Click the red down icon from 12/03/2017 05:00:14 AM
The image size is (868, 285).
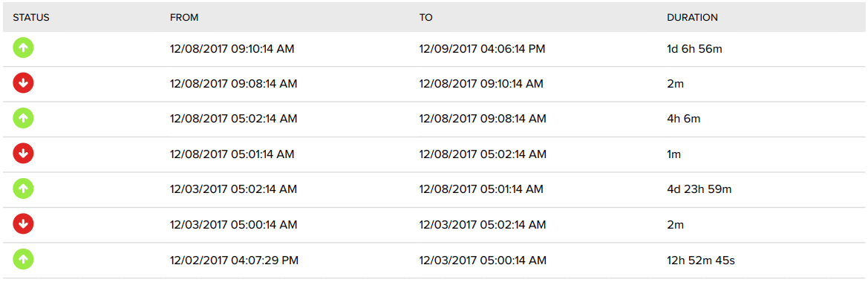23,225
